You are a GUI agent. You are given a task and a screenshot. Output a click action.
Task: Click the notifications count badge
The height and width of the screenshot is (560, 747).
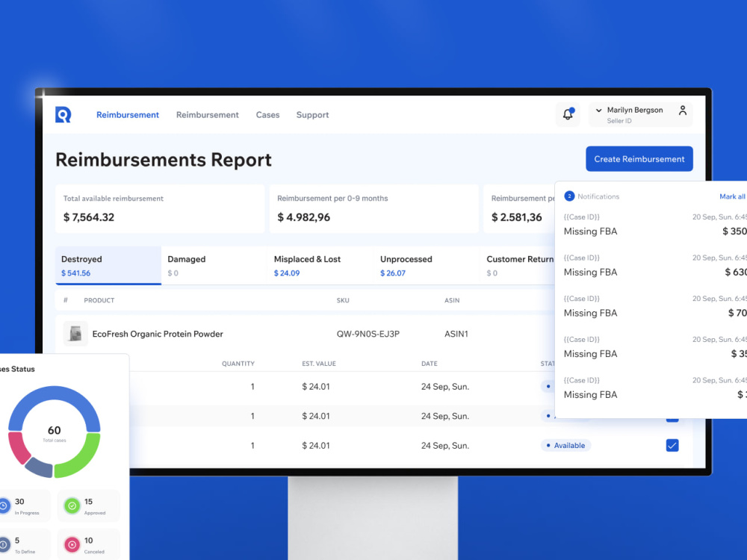[568, 196]
